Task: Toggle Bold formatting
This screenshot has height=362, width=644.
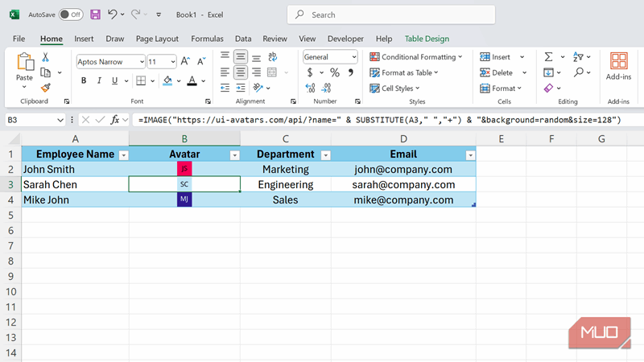Action: 84,80
